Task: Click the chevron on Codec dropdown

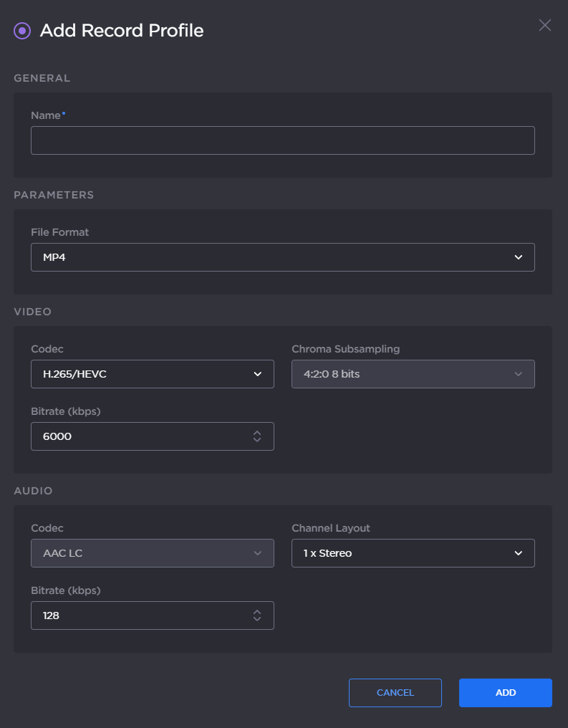Action: tap(257, 373)
